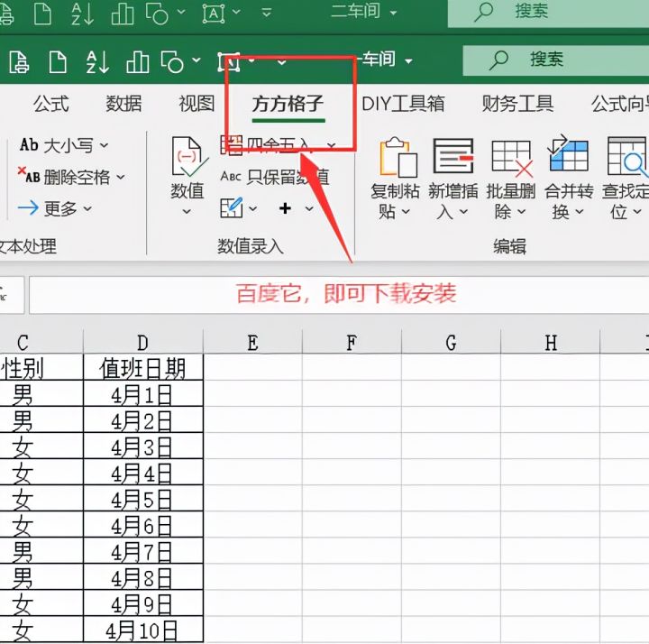Click shapes icon in lower quick-access row
The width and height of the screenshot is (649, 644).
click(x=172, y=62)
